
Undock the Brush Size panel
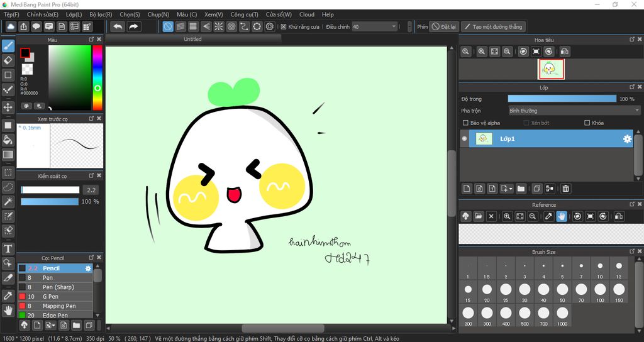[632, 251]
